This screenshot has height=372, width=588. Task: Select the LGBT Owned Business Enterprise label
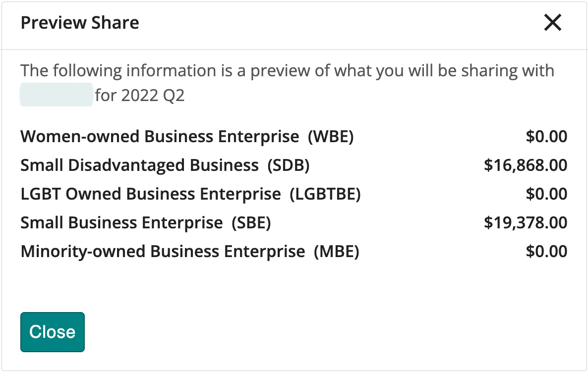[151, 194]
